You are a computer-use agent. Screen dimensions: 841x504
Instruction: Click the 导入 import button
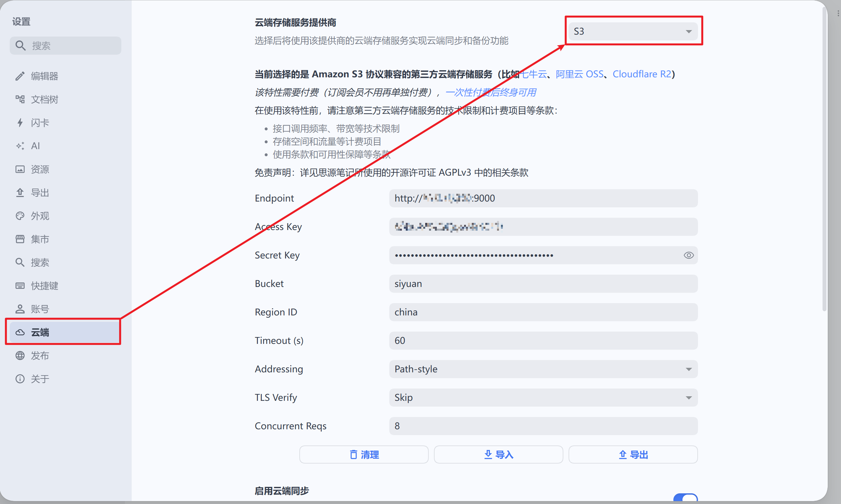498,455
